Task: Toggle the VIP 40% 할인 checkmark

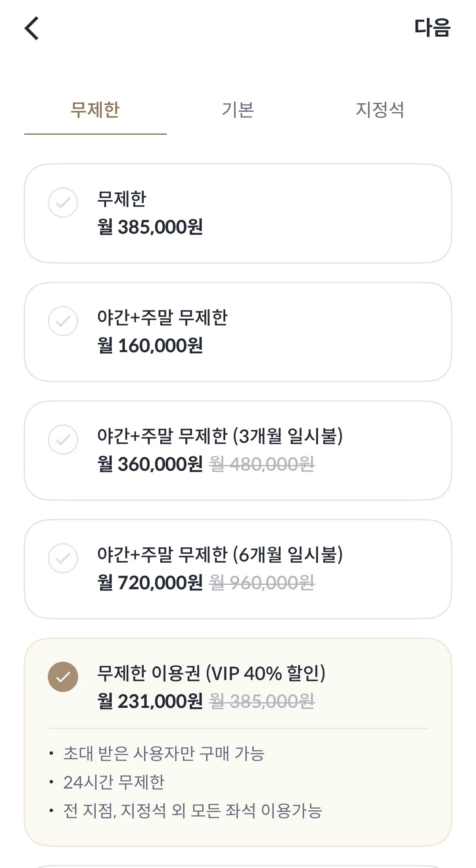Action: pos(63,677)
